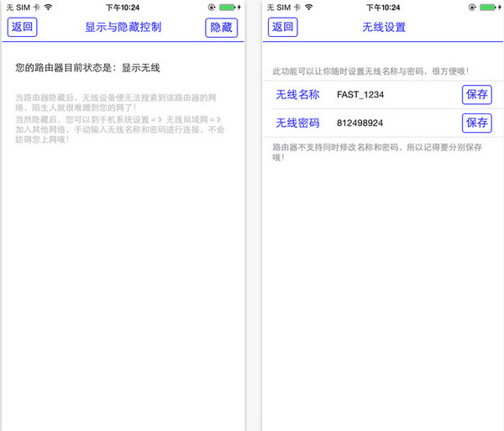
Task: Click the battery icon in left screen status bar
Action: (228, 7)
